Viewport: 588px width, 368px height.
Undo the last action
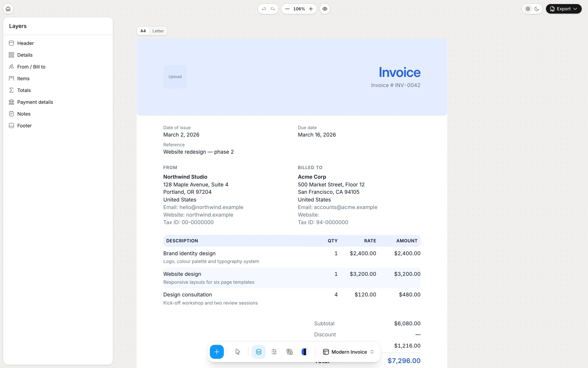pos(264,9)
